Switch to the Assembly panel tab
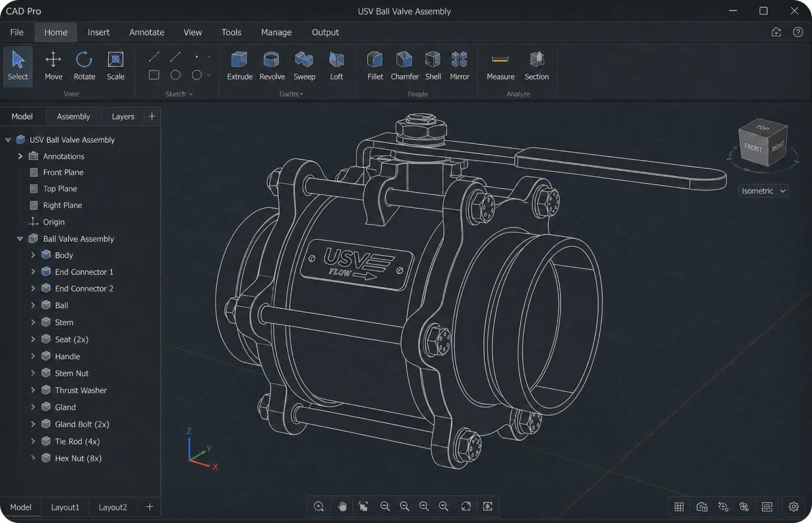Screen dimensions: 812x523 click(x=73, y=116)
